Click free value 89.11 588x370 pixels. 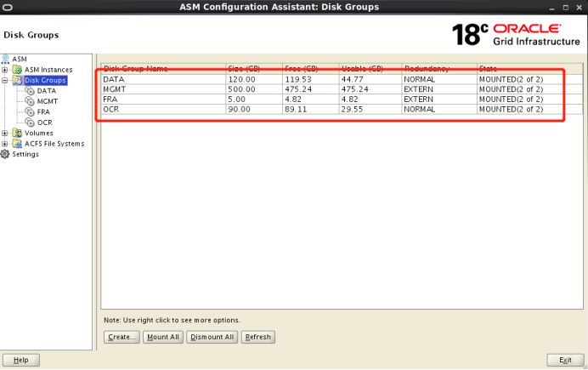(296, 109)
